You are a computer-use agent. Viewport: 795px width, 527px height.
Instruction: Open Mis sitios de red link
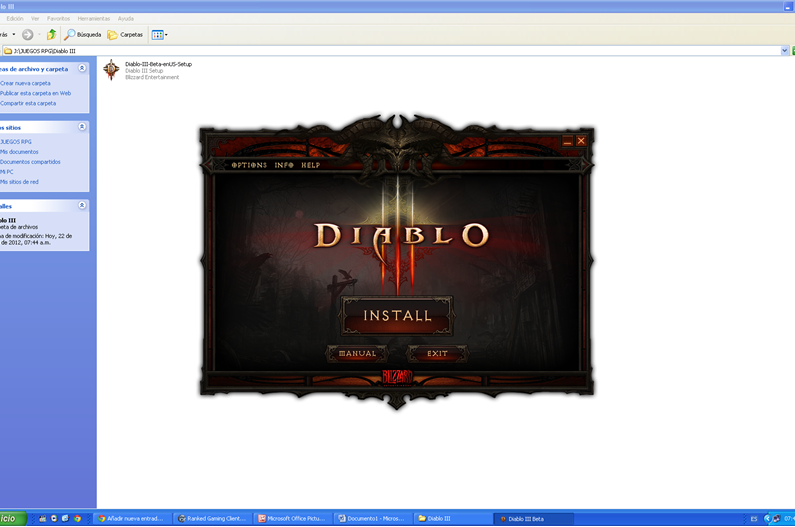[19, 182]
